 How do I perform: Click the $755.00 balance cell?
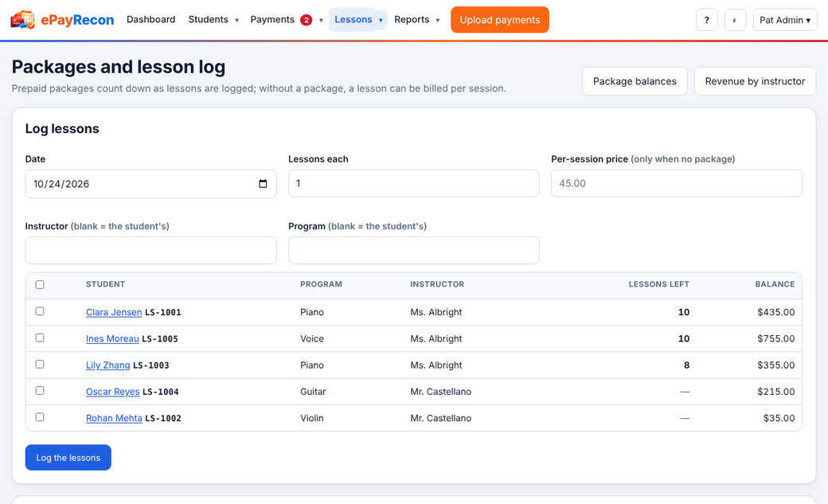click(x=775, y=338)
